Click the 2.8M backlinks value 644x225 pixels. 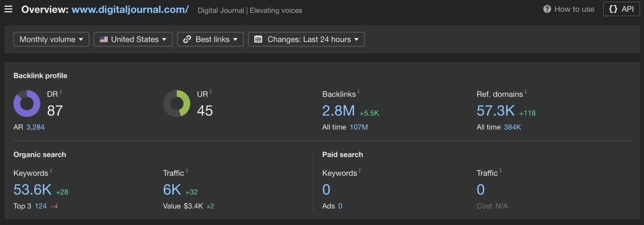(338, 111)
